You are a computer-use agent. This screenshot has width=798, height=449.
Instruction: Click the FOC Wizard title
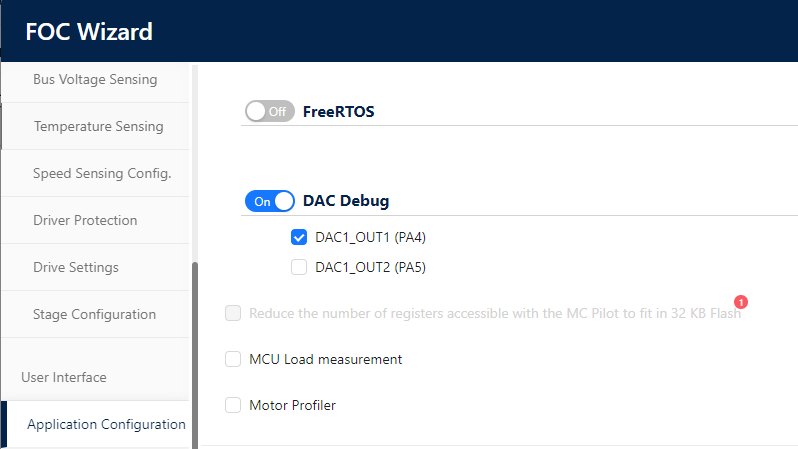[x=89, y=31]
